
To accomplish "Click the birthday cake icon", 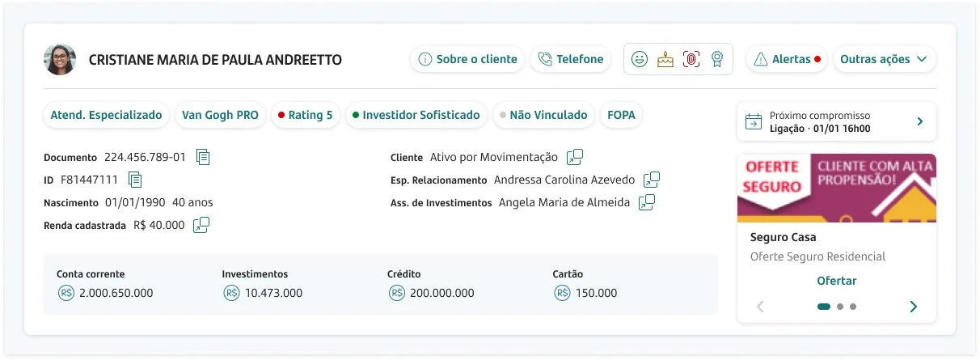I will point(665,59).
